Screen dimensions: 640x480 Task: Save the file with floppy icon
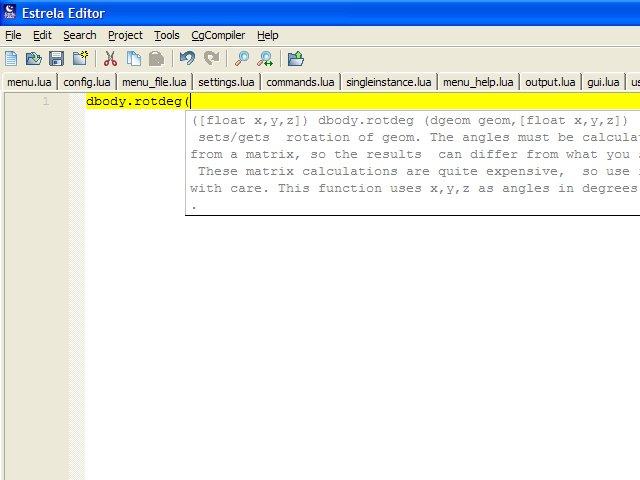[x=56, y=59]
